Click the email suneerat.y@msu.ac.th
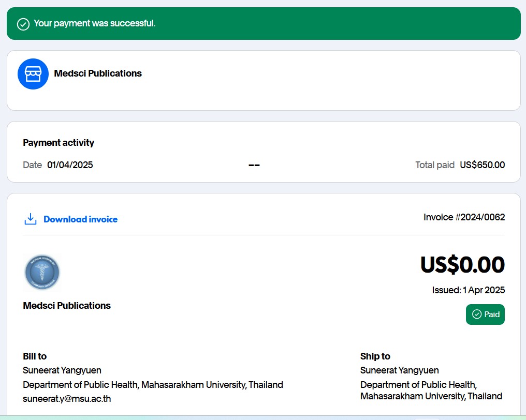 67,399
